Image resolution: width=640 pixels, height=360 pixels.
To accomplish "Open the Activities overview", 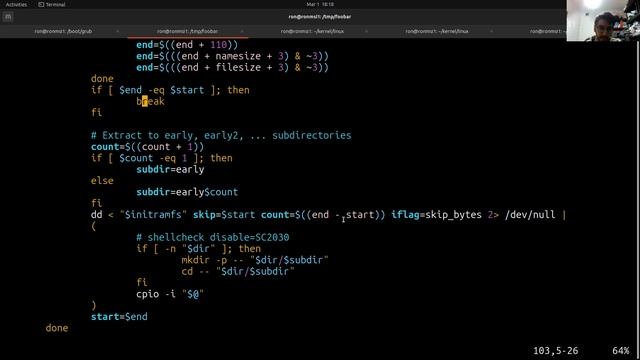I will (16, 4).
